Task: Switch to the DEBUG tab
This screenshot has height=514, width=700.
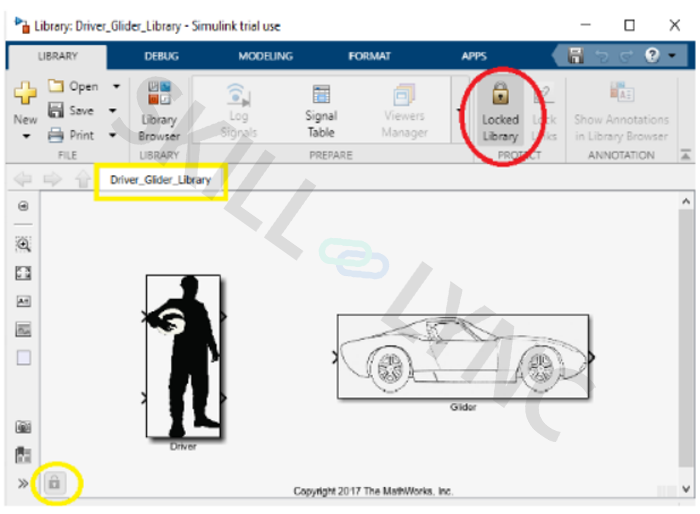Action: (162, 56)
